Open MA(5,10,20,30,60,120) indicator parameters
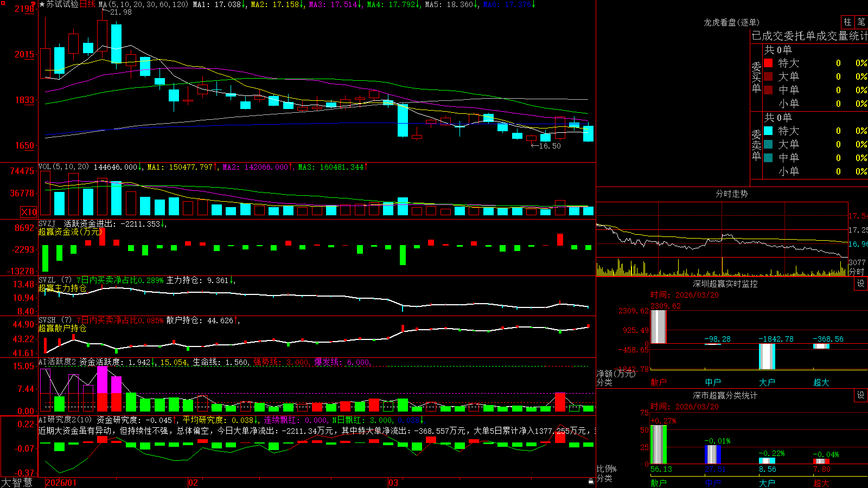This screenshot has width=868, height=488. (x=143, y=4)
